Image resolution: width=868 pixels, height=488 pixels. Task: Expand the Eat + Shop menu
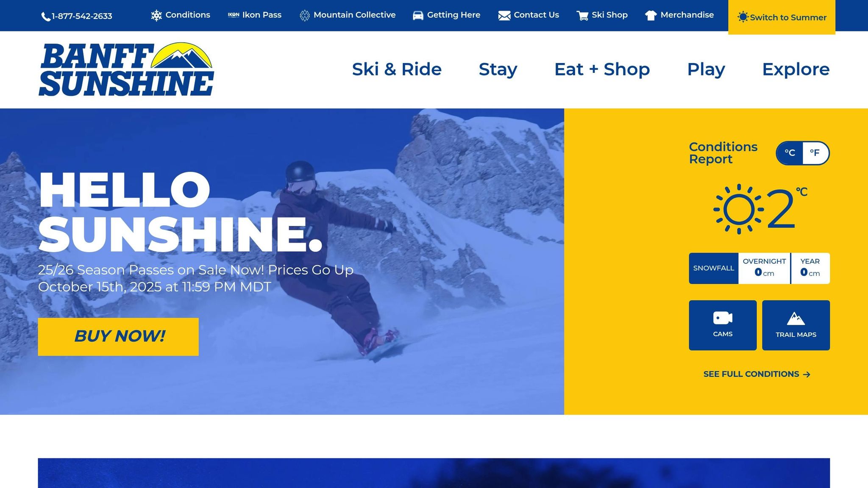pos(602,69)
